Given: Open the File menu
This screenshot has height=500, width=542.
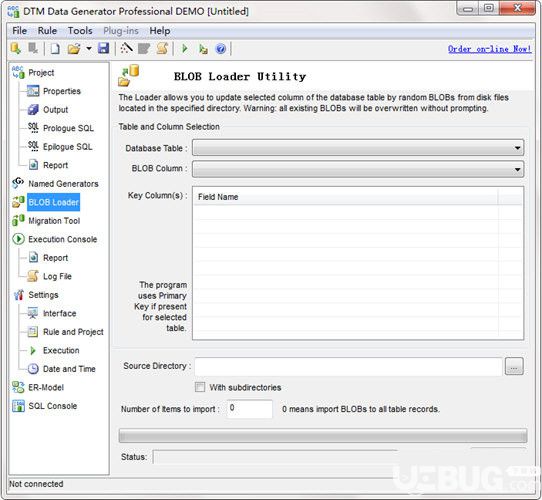Looking at the screenshot, I should pos(19,31).
